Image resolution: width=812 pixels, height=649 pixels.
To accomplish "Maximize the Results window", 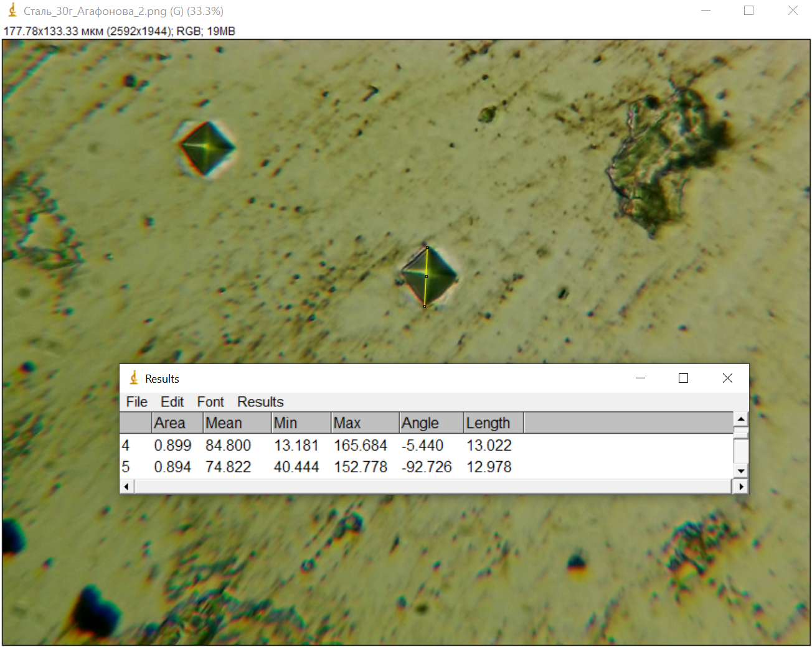I will (x=683, y=378).
